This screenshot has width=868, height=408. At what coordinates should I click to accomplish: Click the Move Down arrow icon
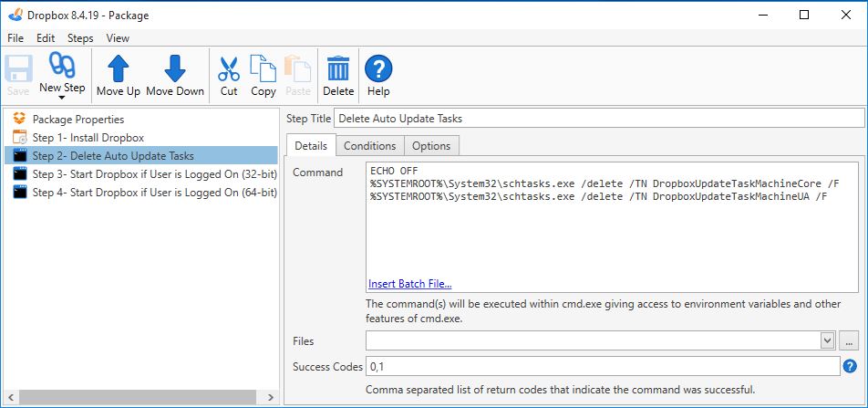175,68
